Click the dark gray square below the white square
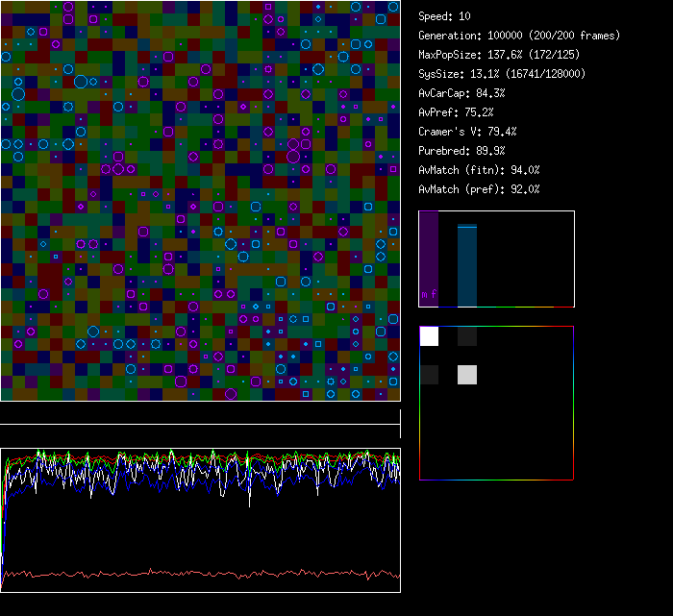The image size is (673, 616). [x=429, y=375]
